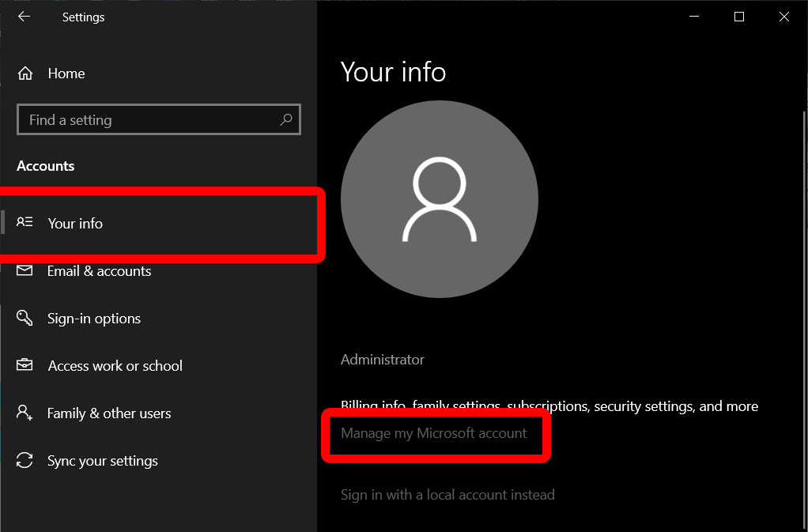Click the search magnifier in Find a setting

(286, 119)
